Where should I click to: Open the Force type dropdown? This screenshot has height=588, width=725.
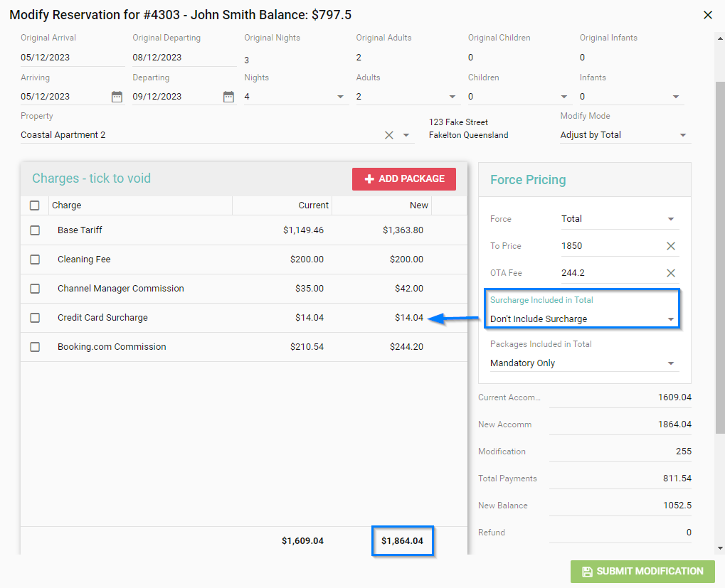[x=670, y=219]
